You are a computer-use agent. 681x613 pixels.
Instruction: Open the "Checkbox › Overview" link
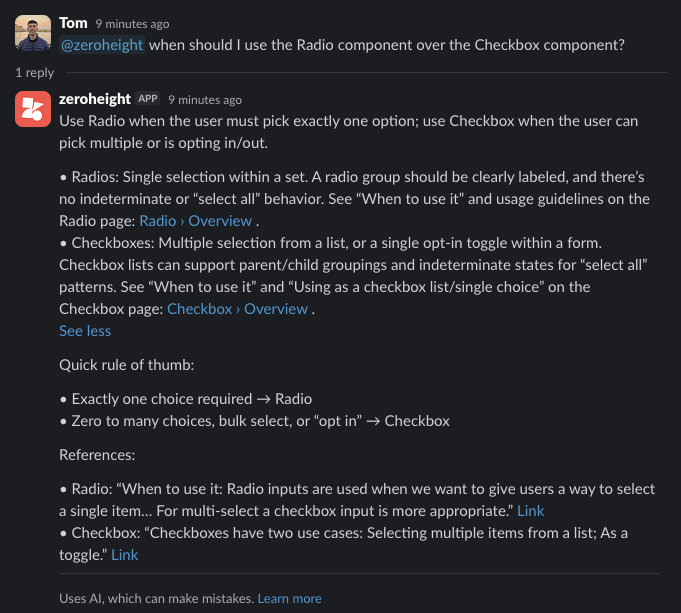pyautogui.click(x=238, y=309)
